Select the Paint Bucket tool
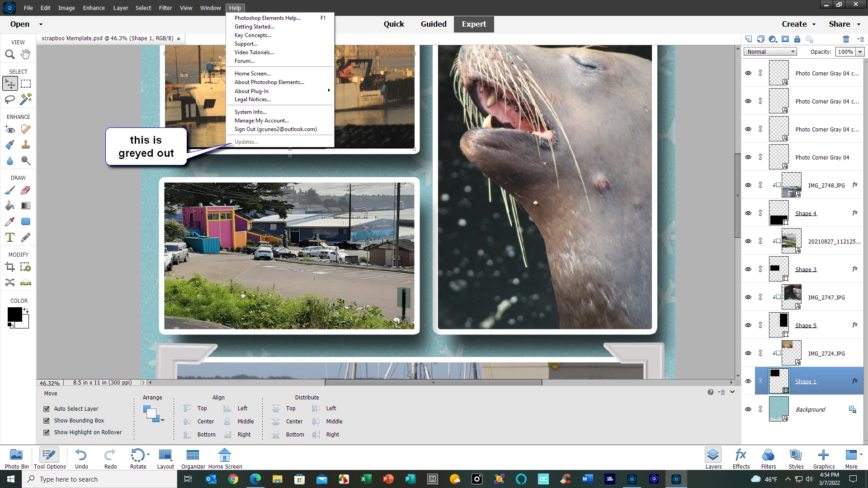Image resolution: width=868 pixels, height=488 pixels. (x=9, y=206)
